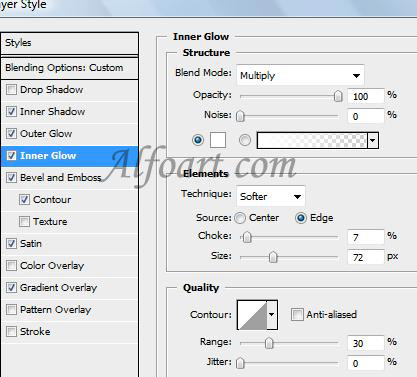Click the Choke slider handle

pos(247,237)
